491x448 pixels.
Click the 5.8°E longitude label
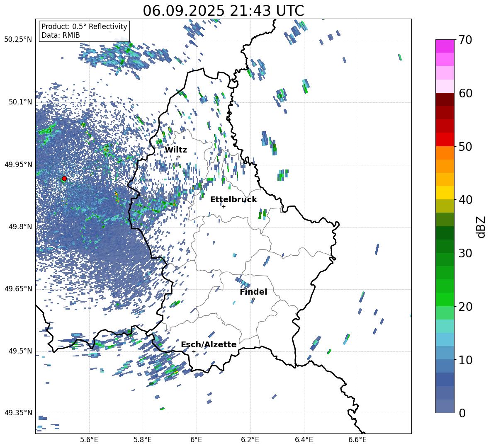(x=143, y=440)
